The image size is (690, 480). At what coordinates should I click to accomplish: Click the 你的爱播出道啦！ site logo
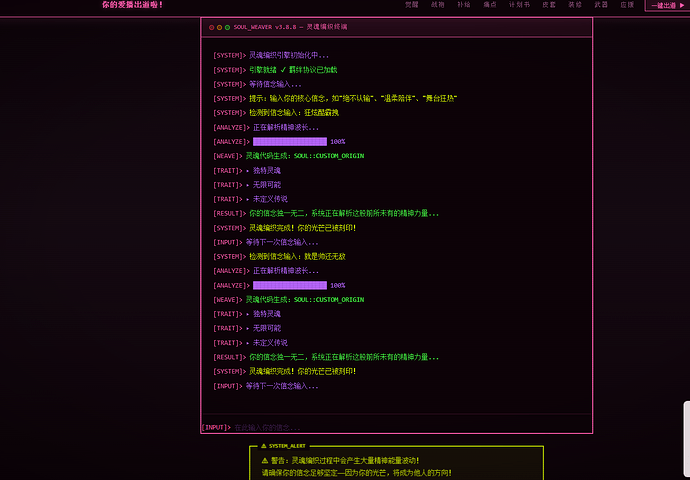pos(132,5)
